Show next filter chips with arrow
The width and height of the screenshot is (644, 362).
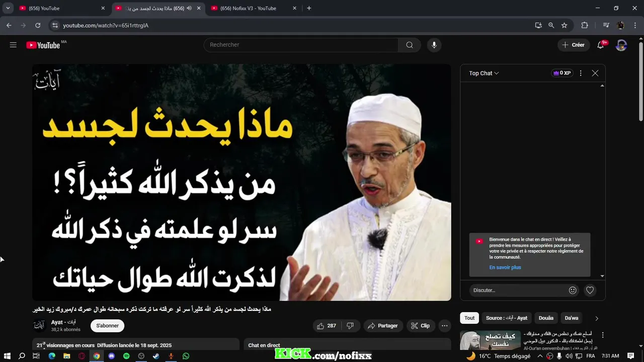[597, 318]
